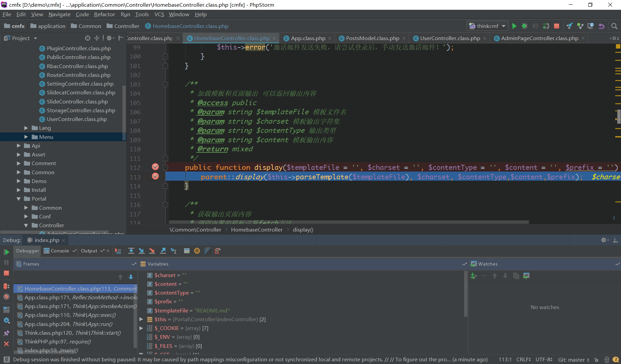Click the Step Out debugger icon

pyautogui.click(x=163, y=251)
